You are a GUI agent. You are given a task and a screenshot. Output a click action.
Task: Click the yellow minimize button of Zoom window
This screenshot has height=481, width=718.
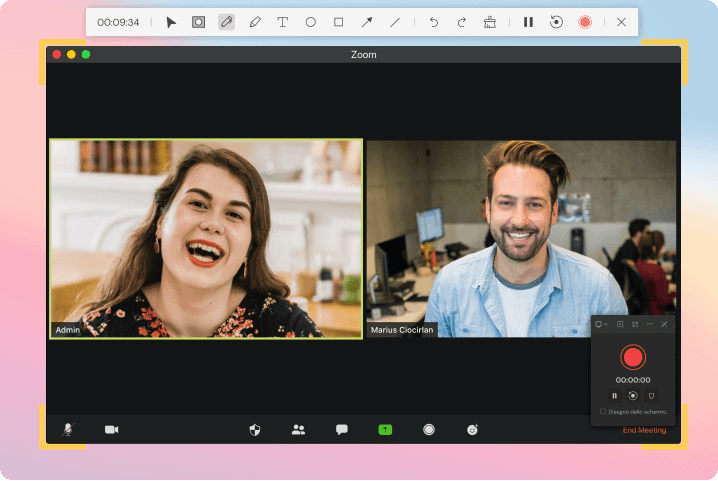(x=71, y=55)
